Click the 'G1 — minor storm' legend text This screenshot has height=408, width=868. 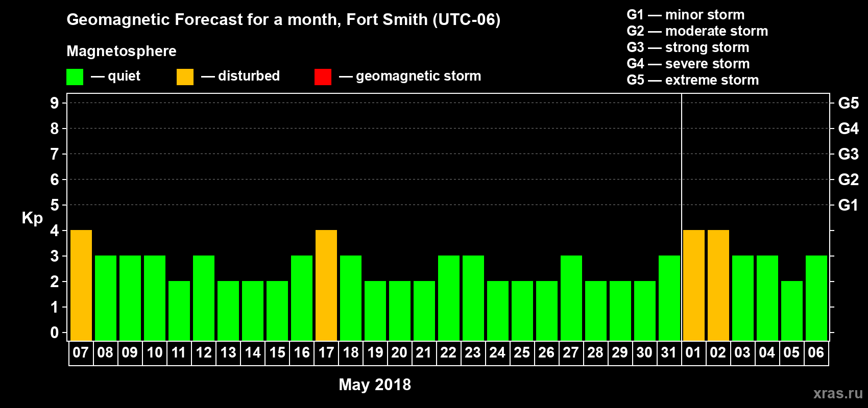pos(686,15)
